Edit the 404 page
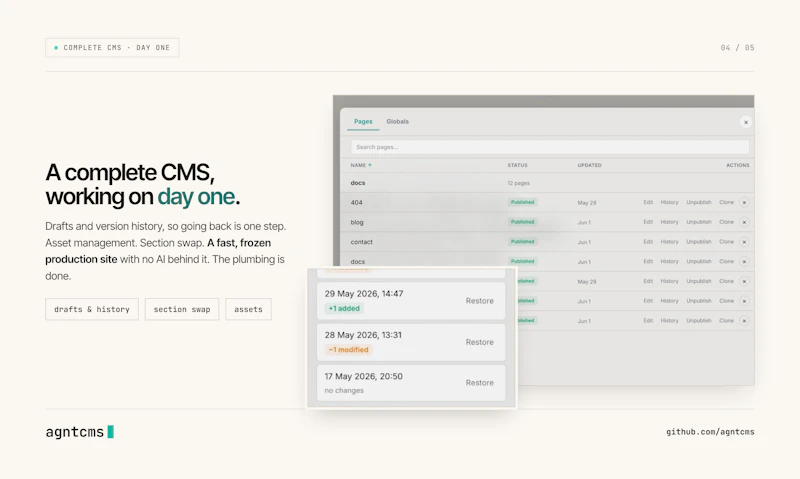This screenshot has height=479, width=800. (x=648, y=203)
